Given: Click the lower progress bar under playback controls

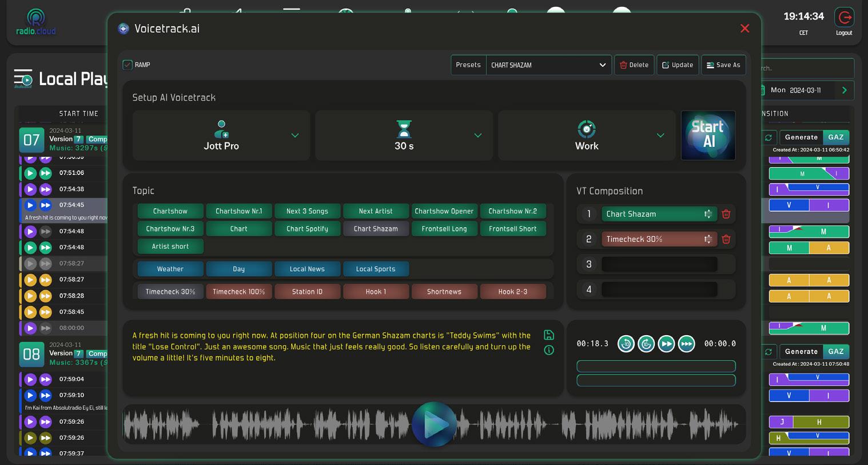Looking at the screenshot, I should coord(656,380).
